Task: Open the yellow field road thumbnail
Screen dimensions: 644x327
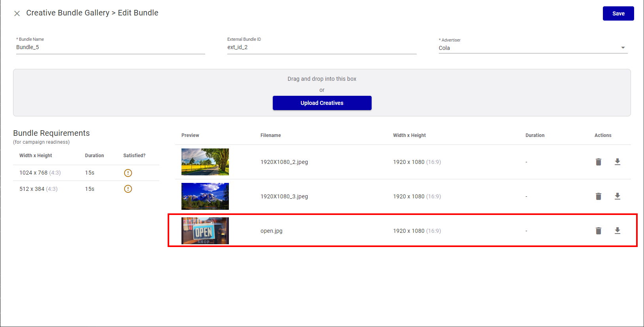Action: tap(205, 162)
